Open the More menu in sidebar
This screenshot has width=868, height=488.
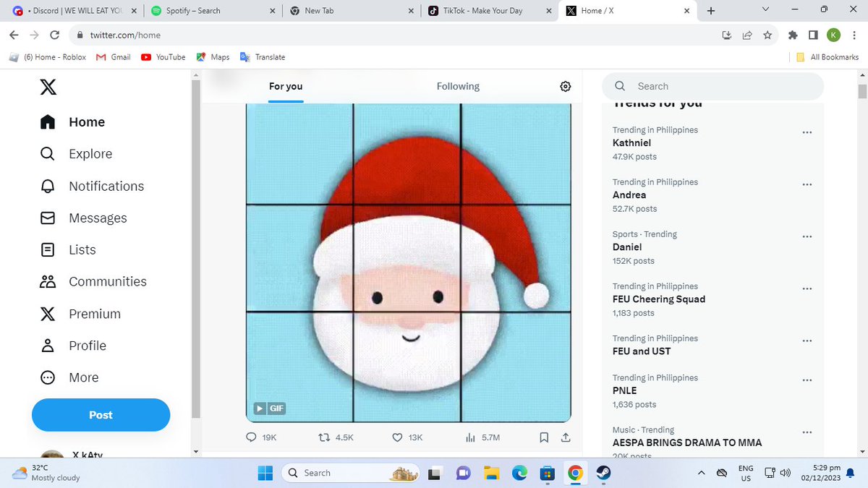tap(69, 377)
